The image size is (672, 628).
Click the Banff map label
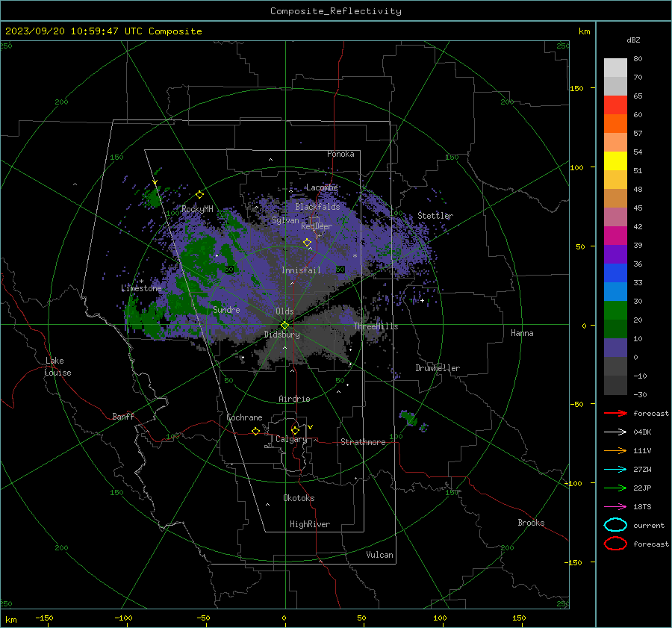[123, 416]
